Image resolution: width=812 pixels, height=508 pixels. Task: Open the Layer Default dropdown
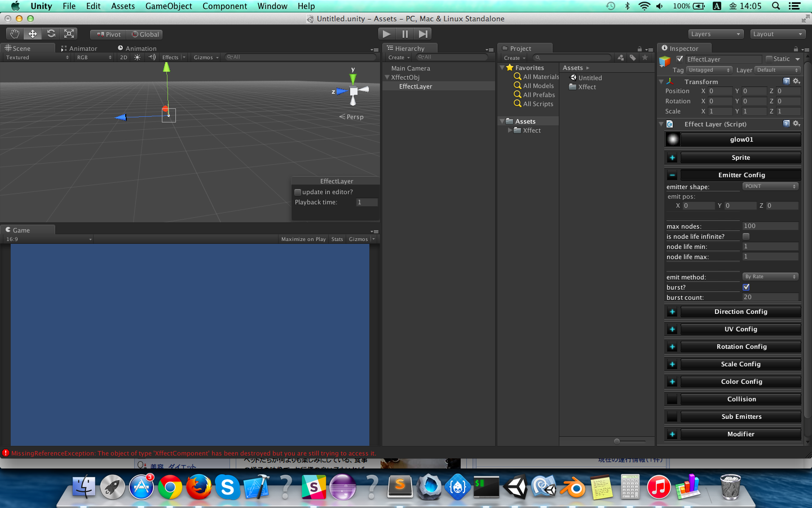[778, 70]
